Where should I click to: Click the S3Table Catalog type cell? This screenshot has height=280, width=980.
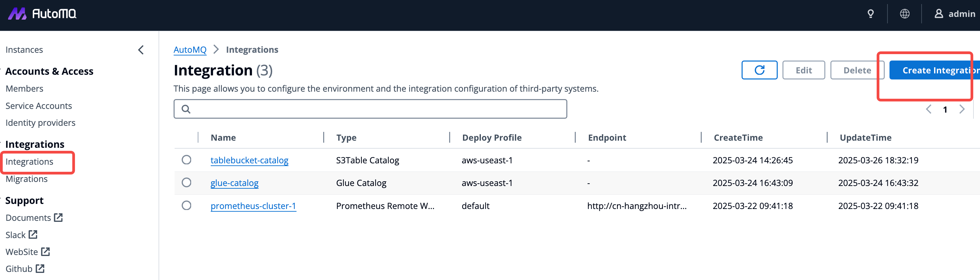point(367,160)
